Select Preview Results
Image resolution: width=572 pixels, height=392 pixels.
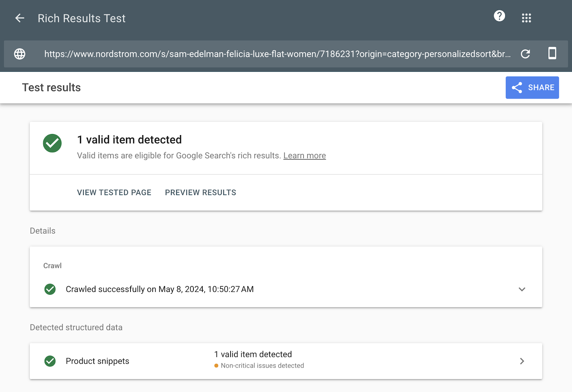200,193
